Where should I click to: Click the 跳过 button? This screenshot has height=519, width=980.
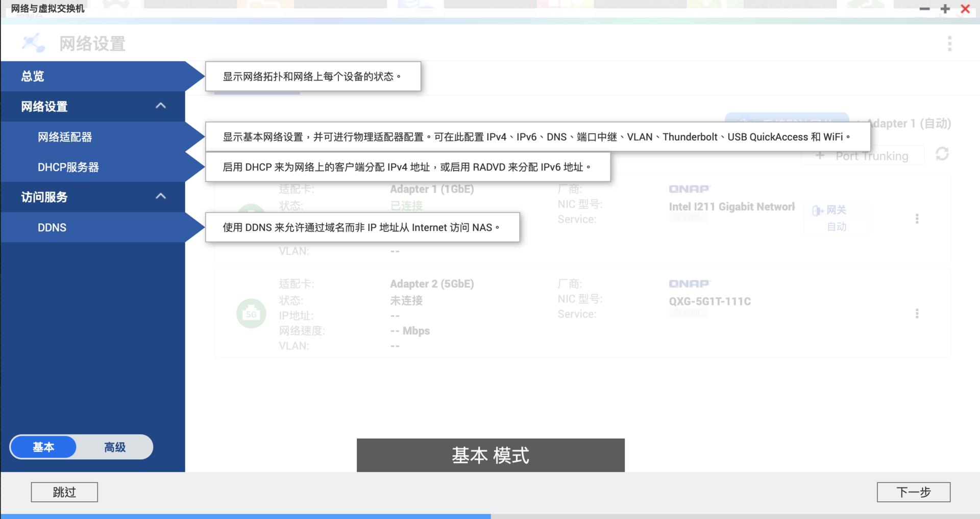click(x=64, y=492)
